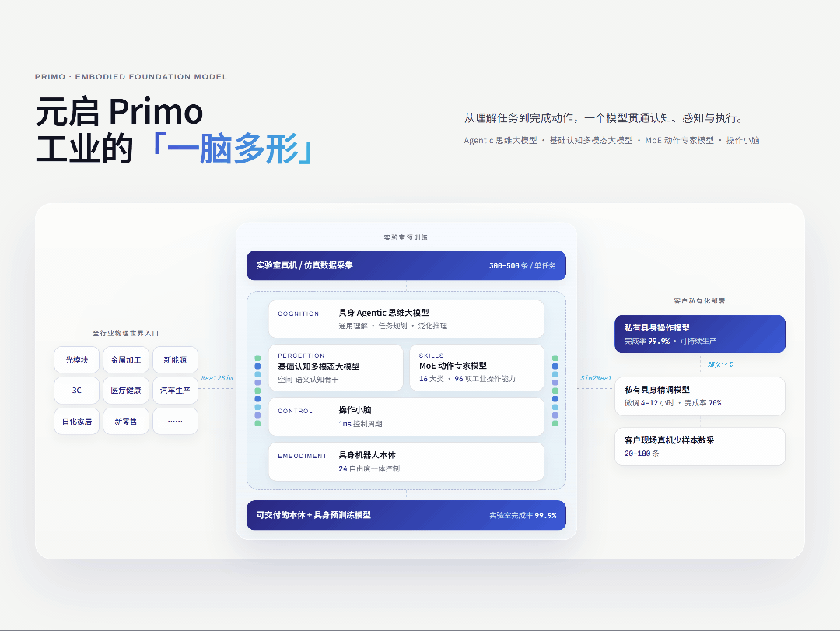Click the 元启 Primo title

coord(120,111)
